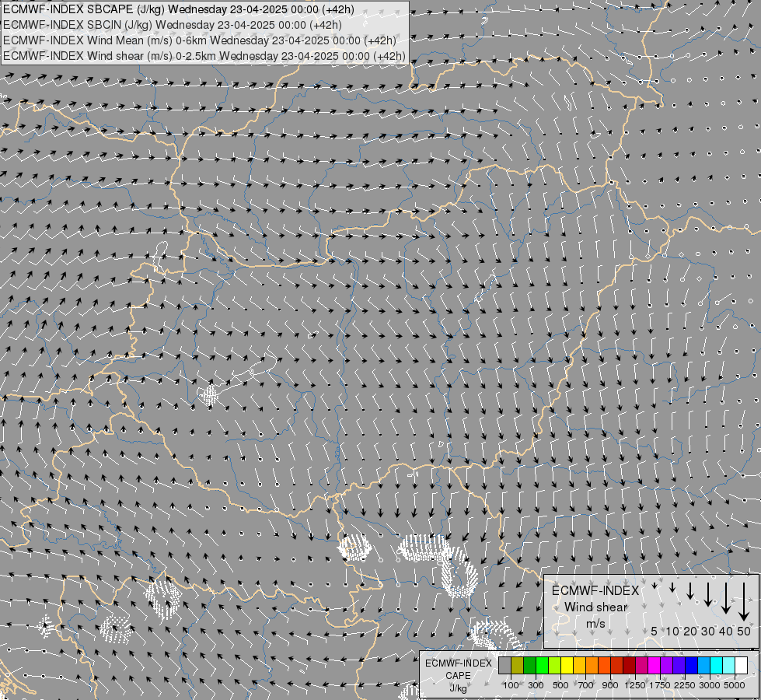This screenshot has width=761, height=700.
Task: Select the bright green CAPE legend swatch
Action: (542, 665)
